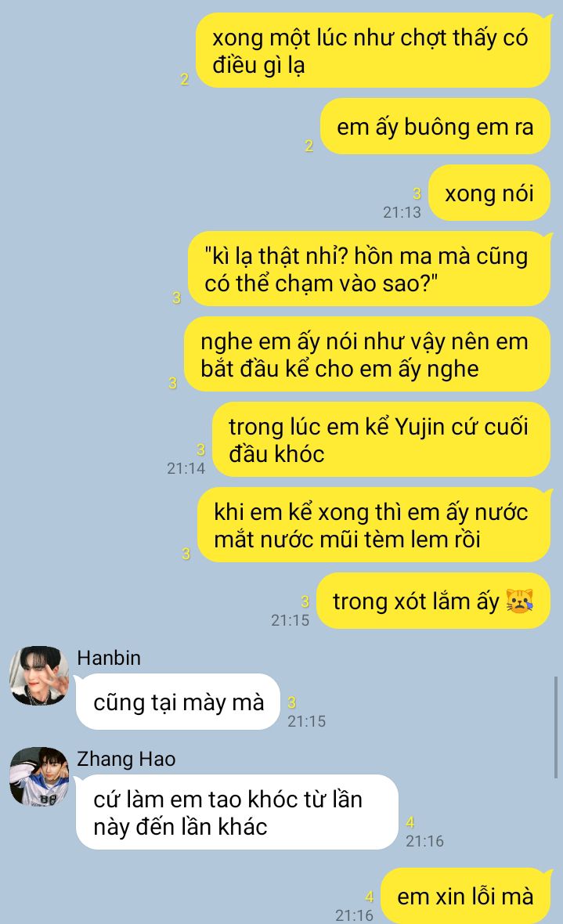Click the 'trong xót lắm ấy' message
The width and height of the screenshot is (563, 924).
pyautogui.click(x=433, y=601)
